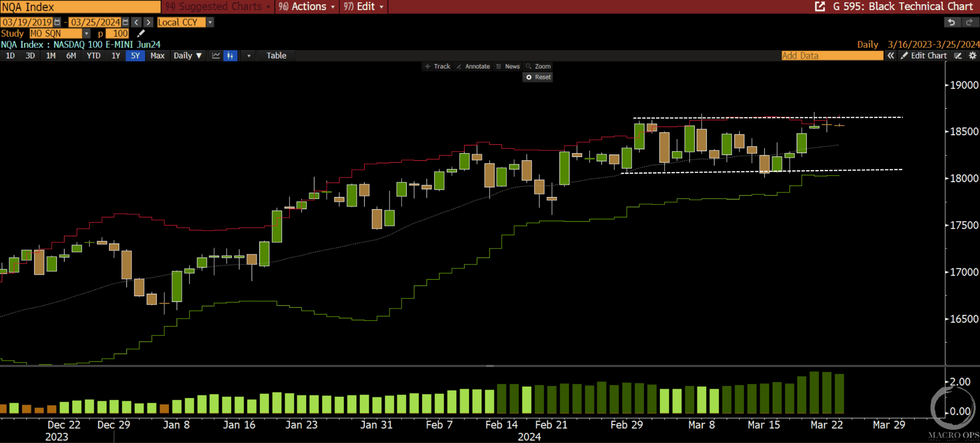Focus the Add Data field
Image resolution: width=980 pixels, height=443 pixels.
coord(832,55)
